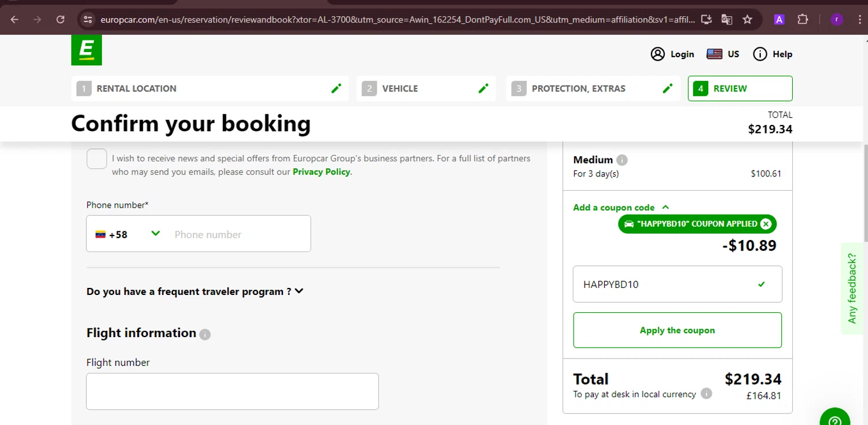Screen dimensions: 868x425
Task: Click the Help link
Action: tap(782, 54)
